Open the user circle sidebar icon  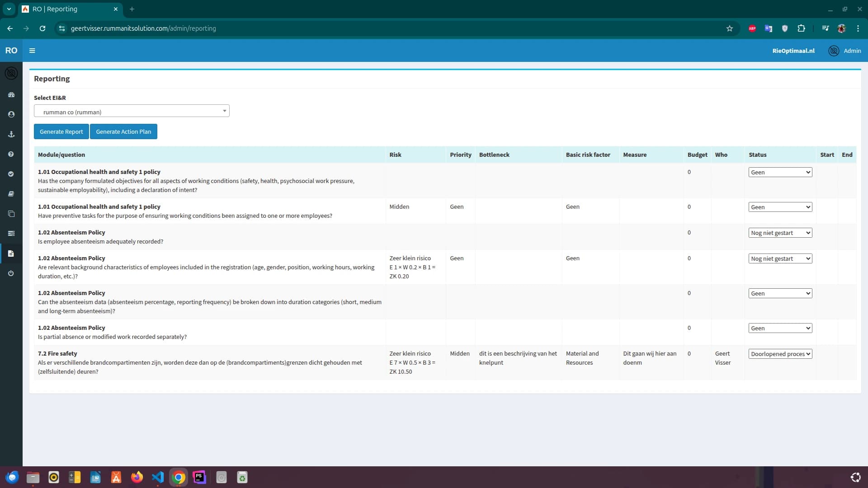11,114
